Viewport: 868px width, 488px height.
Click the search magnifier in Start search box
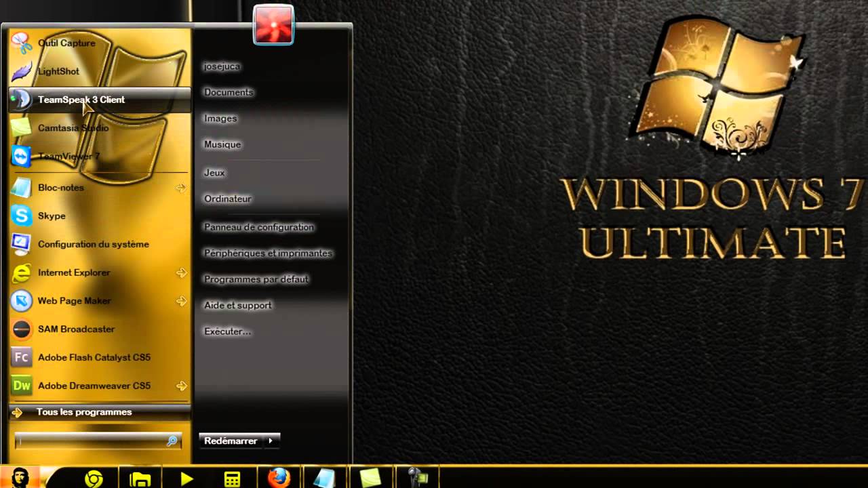point(172,441)
